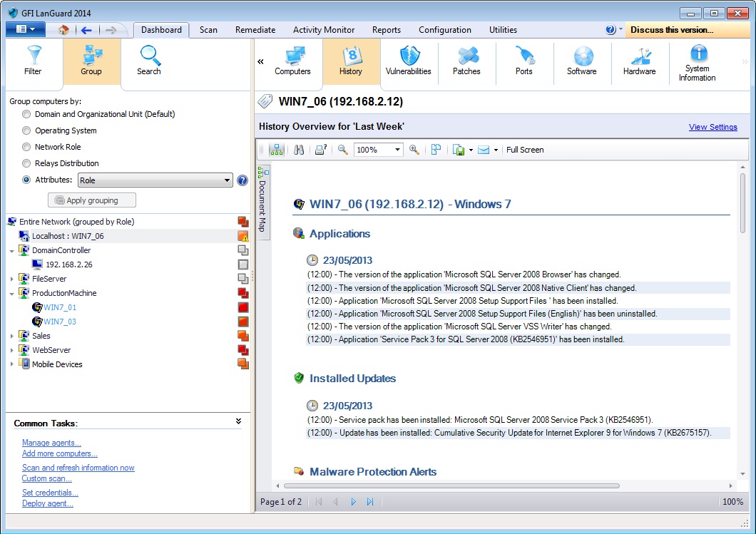This screenshot has height=534, width=756.
Task: Click help icon next to Attributes dropdown
Action: click(242, 180)
